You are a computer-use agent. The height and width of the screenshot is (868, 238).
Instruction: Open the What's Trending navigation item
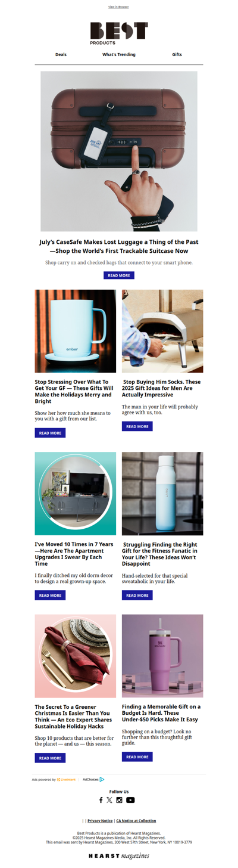click(119, 54)
